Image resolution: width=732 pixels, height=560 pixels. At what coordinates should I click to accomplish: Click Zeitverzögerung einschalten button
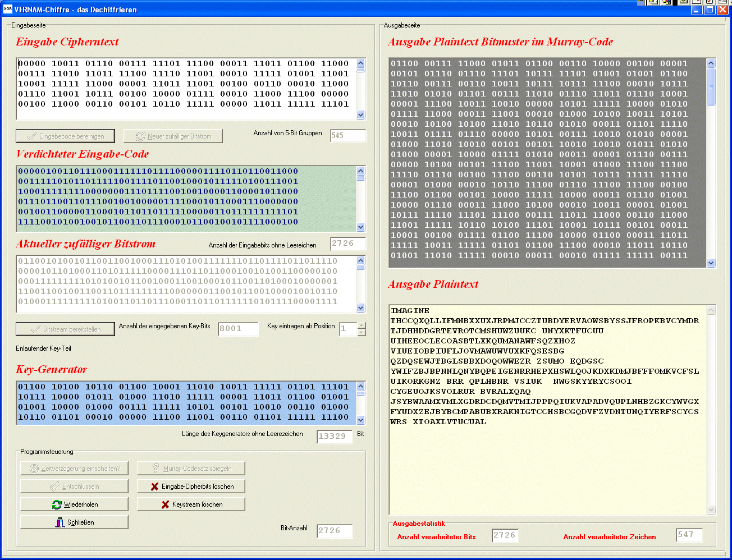[x=74, y=469]
